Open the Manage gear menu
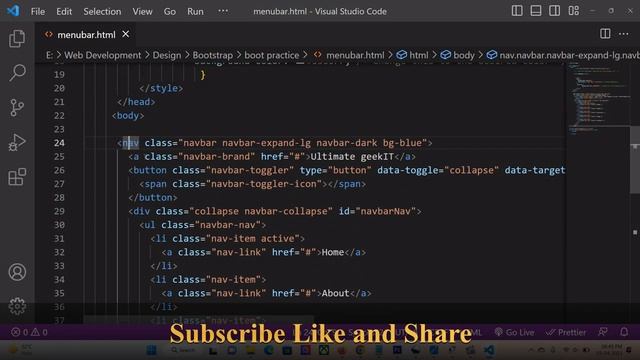 17,306
